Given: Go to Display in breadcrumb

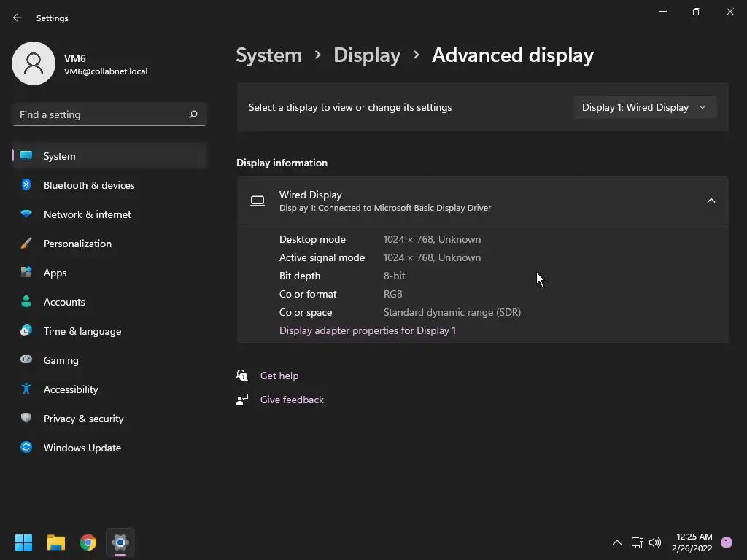Looking at the screenshot, I should tap(367, 55).
